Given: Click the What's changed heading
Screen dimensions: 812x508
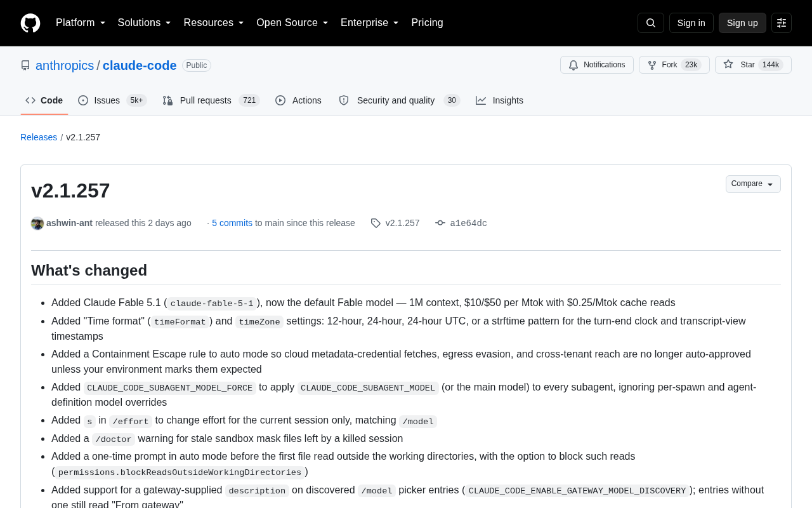Looking at the screenshot, I should point(89,271).
